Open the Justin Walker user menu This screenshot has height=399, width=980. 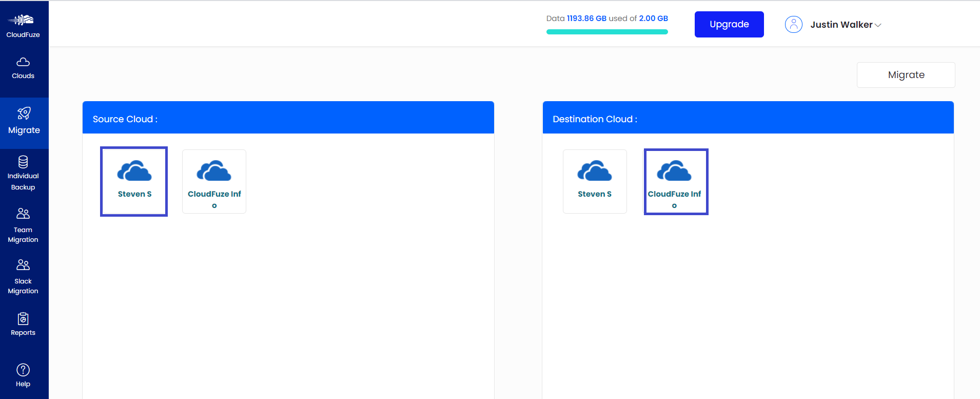point(841,25)
